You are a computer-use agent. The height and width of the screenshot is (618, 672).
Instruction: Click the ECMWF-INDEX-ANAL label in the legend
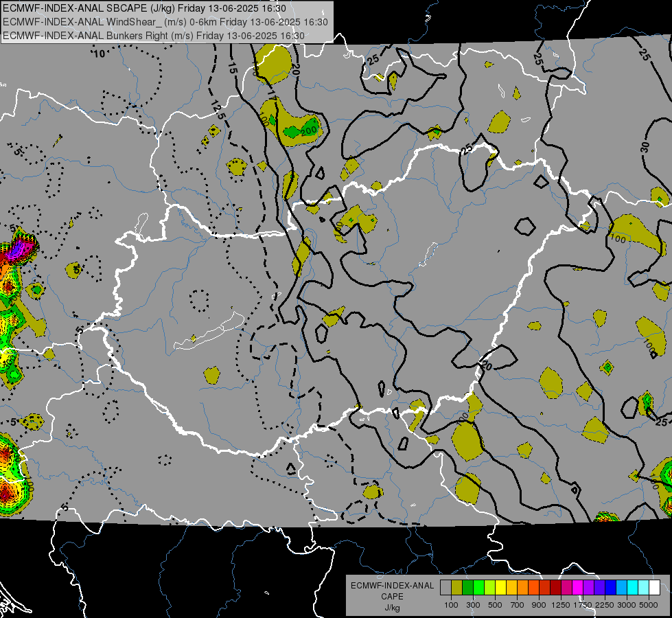392,586
